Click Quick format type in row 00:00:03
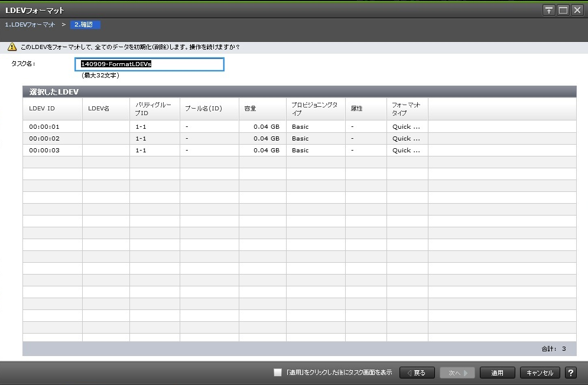This screenshot has width=588, height=385. [x=406, y=151]
